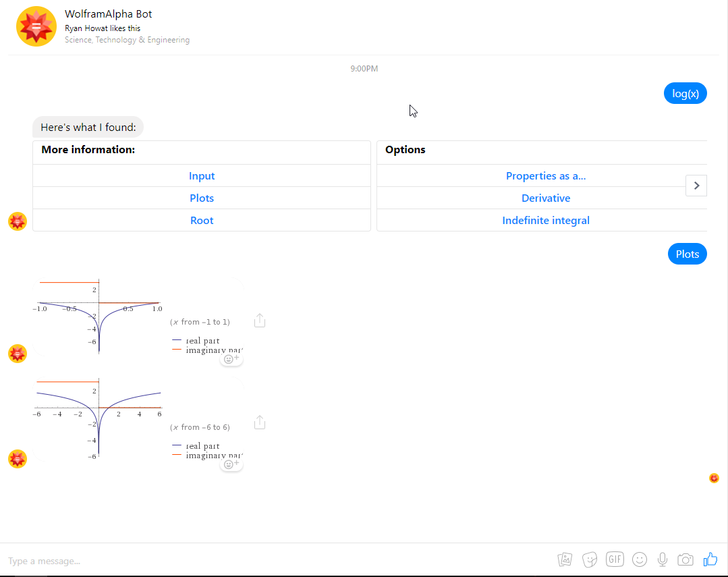Click the camera icon in composer

(x=685, y=559)
